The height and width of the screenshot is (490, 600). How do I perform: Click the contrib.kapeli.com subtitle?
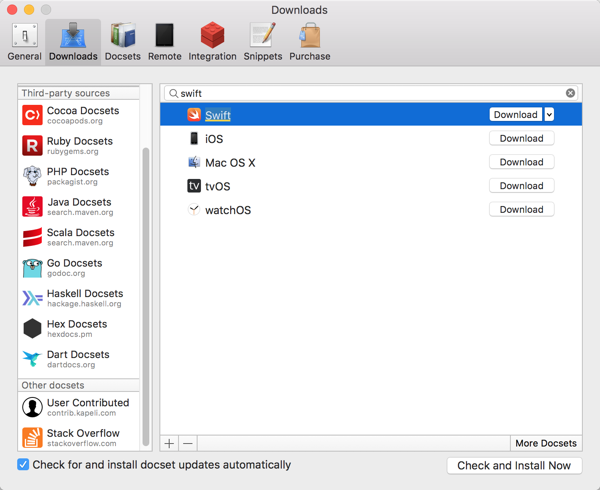tap(82, 413)
